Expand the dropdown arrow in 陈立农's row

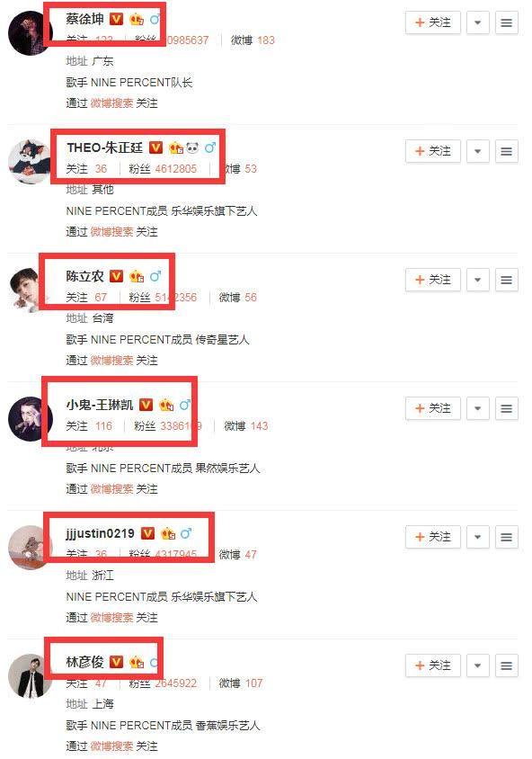click(477, 280)
